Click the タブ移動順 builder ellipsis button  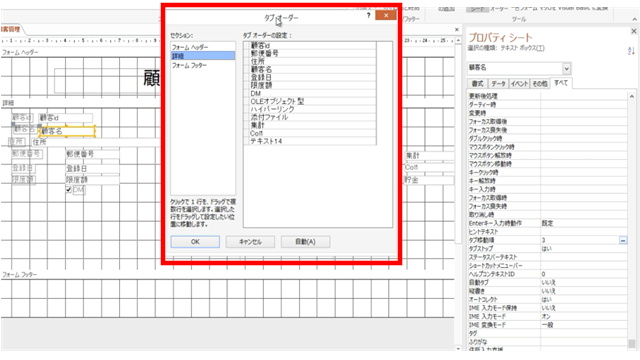point(623,240)
